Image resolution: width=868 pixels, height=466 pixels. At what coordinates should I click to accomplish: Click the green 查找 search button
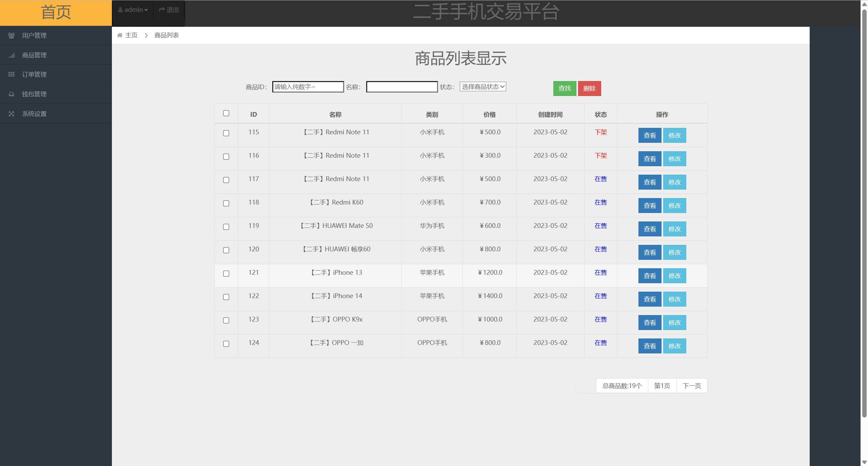pyautogui.click(x=564, y=88)
